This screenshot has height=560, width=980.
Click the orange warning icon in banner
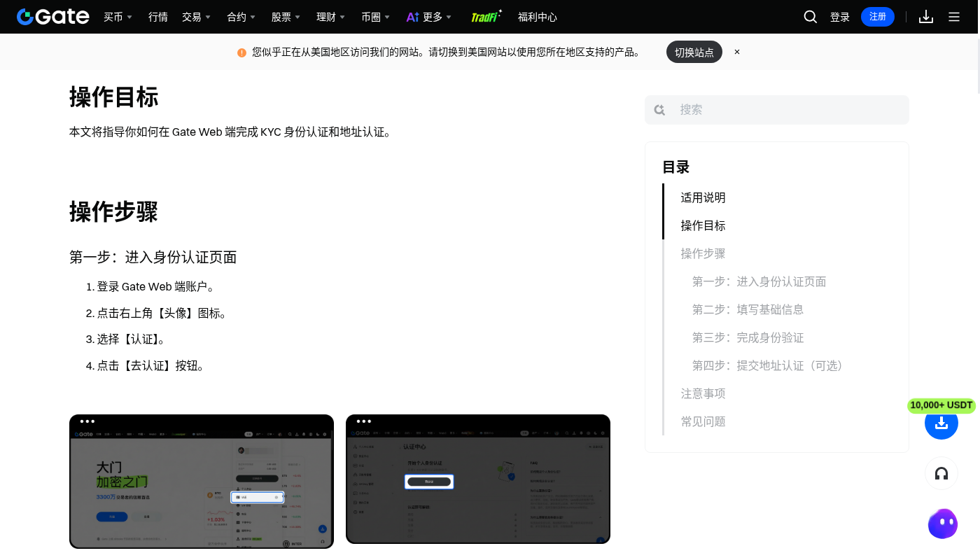pos(241,52)
